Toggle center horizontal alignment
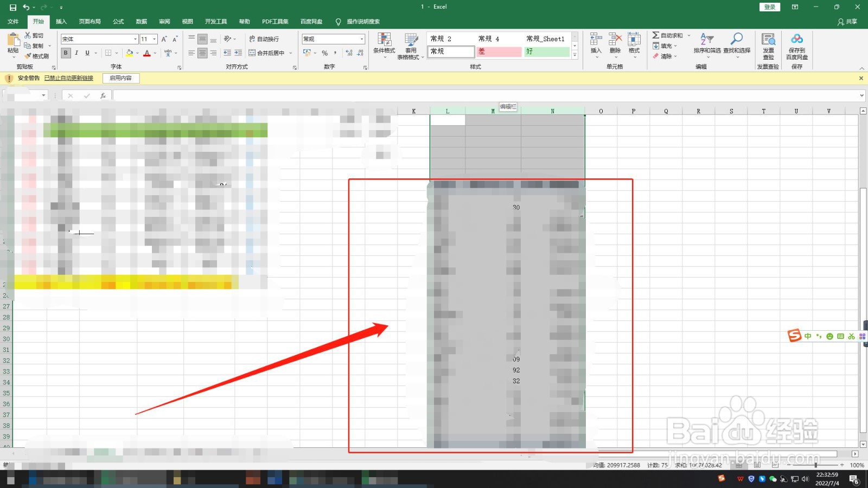 tap(202, 53)
